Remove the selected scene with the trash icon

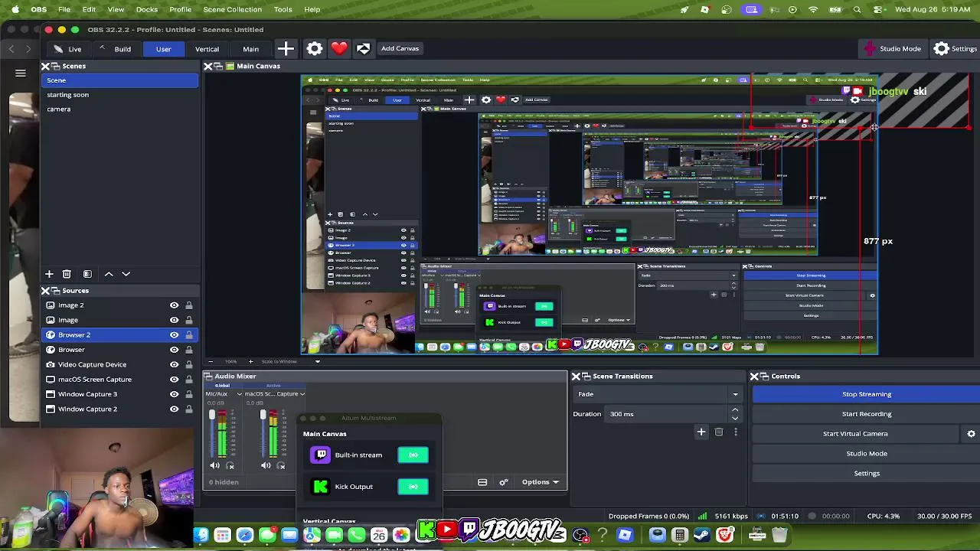click(x=67, y=273)
